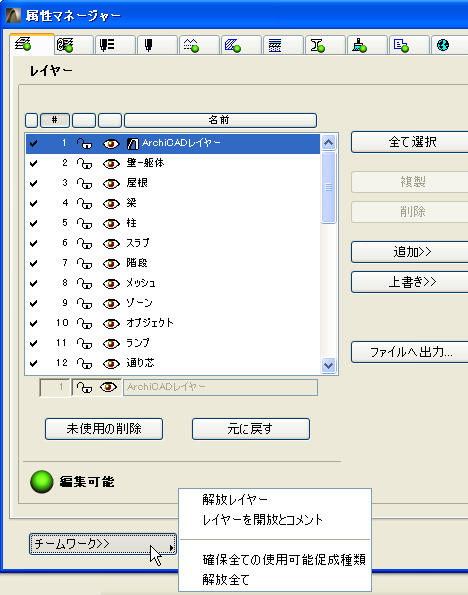Choose レイヤーを開放とコメント menu entry
The width and height of the screenshot is (468, 595).
(x=263, y=519)
